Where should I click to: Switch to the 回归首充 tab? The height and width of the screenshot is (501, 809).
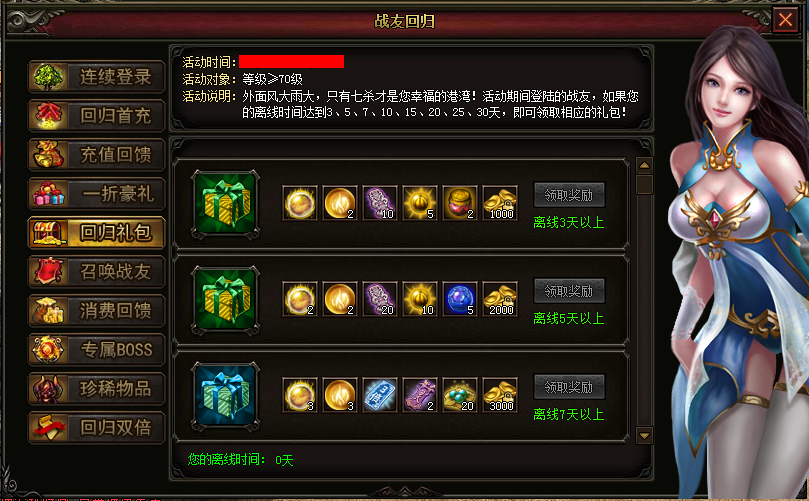[96, 116]
